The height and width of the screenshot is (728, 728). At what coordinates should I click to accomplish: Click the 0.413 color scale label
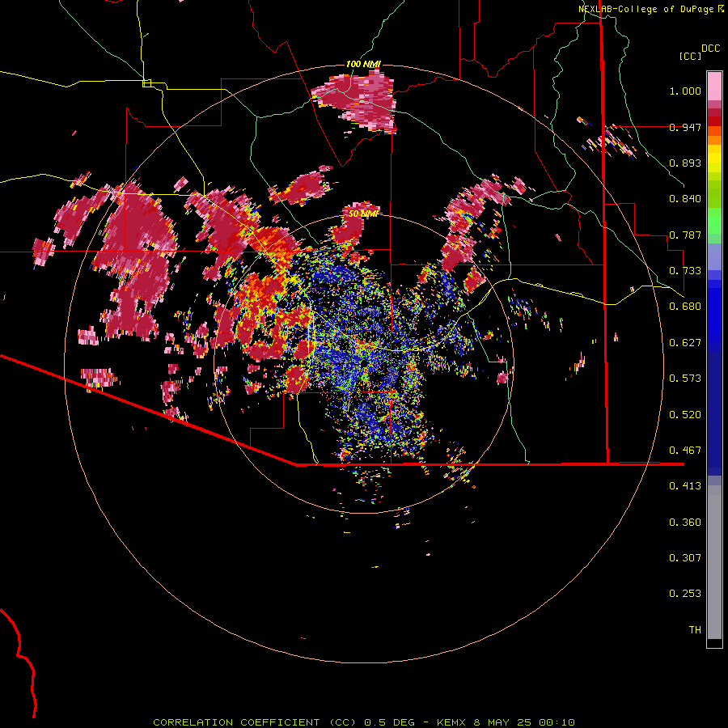685,486
